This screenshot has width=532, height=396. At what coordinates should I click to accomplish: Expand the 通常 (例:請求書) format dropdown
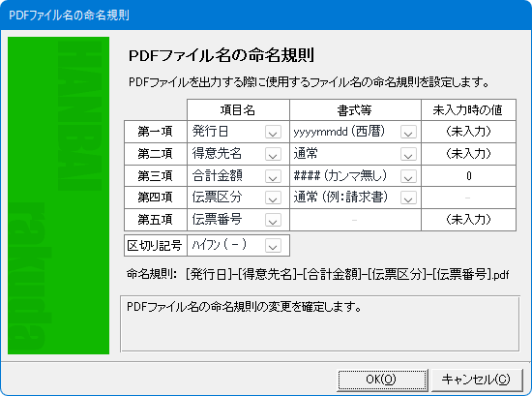408,198
